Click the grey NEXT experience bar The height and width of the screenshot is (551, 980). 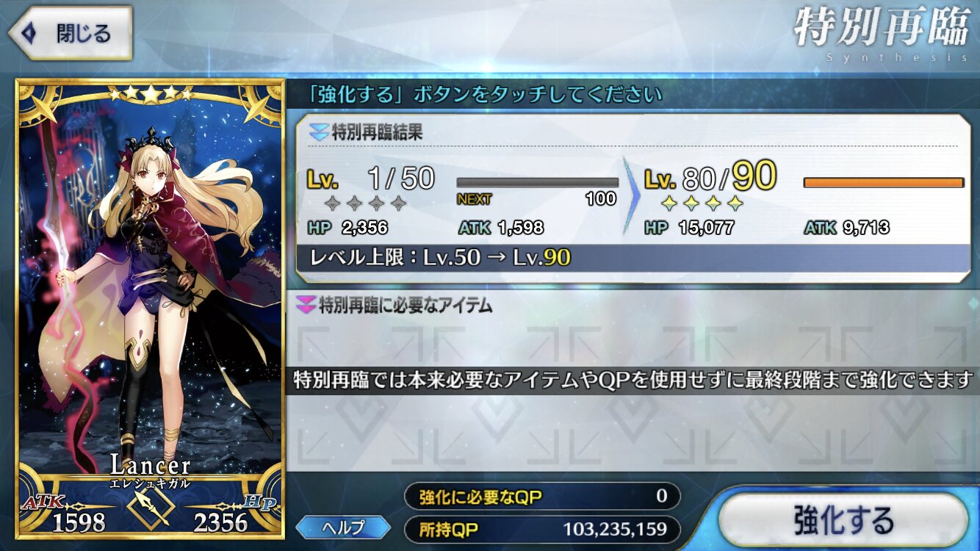click(537, 182)
